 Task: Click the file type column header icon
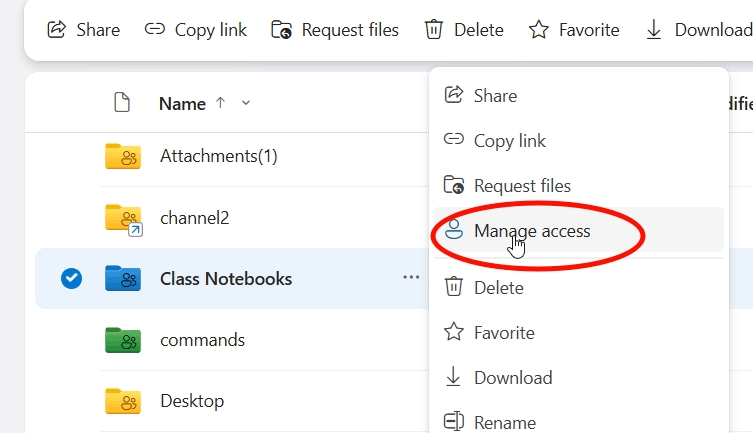pos(122,102)
